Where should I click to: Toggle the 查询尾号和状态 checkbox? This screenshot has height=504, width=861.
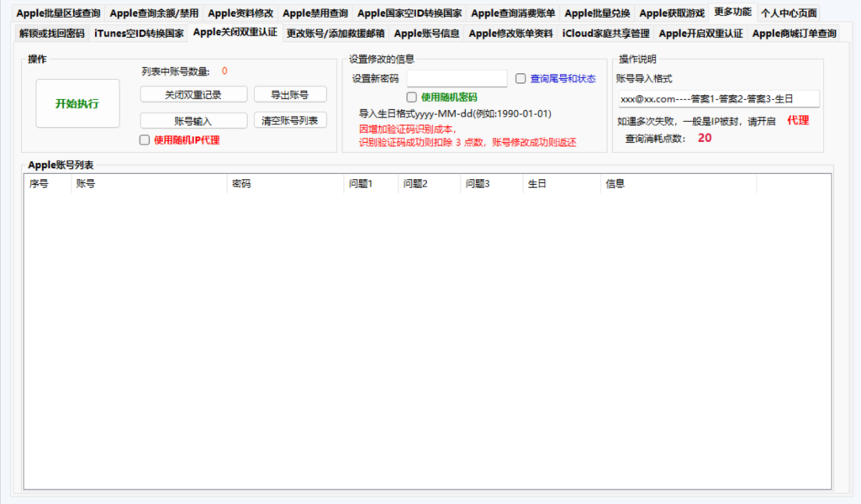pos(520,78)
